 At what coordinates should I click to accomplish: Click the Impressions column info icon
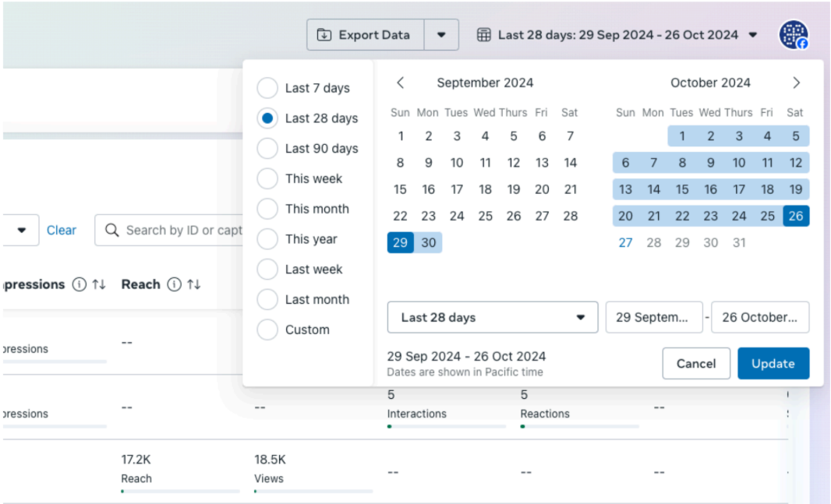coord(79,285)
